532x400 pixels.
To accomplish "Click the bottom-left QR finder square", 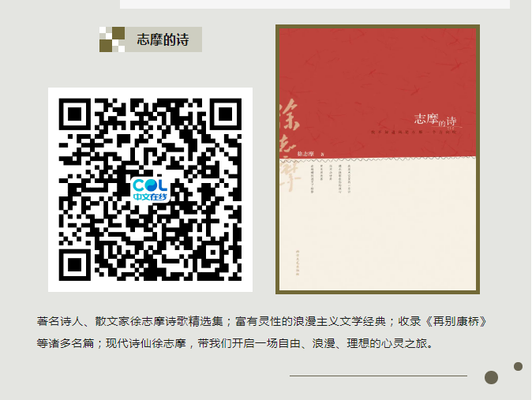I will click(75, 265).
